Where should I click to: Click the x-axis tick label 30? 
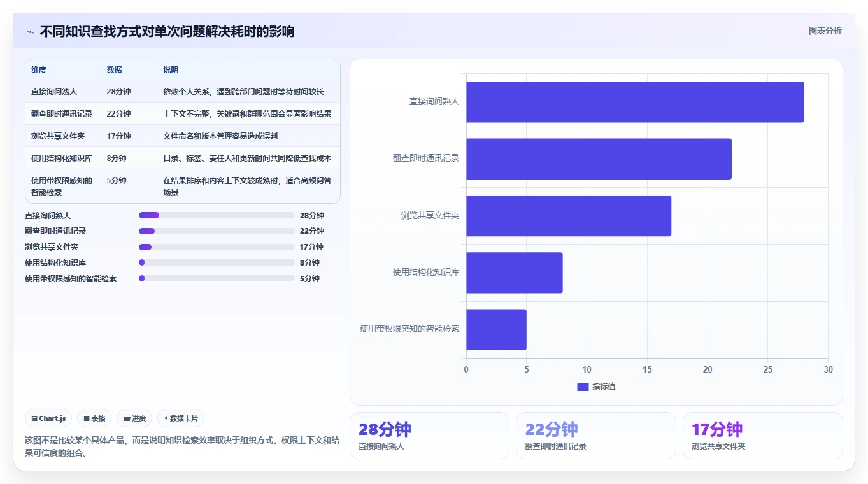click(828, 369)
